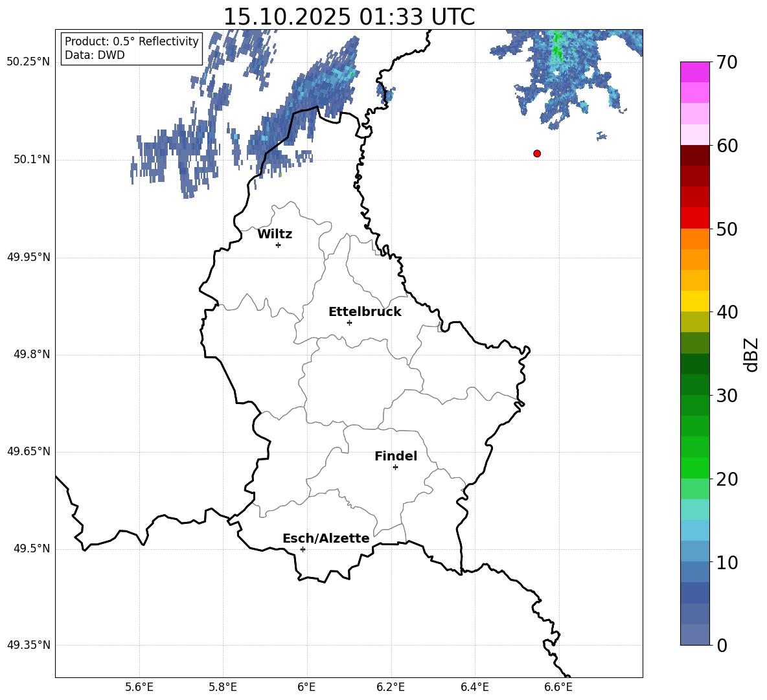Screen dimensions: 767x700
Task: Click the 49.95°N latitude label
Action: coord(29,256)
